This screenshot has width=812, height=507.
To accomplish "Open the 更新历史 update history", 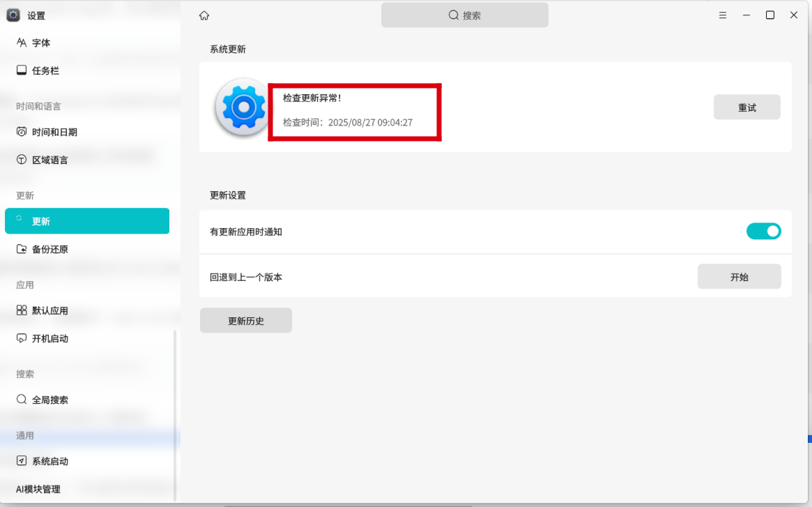I will click(245, 321).
